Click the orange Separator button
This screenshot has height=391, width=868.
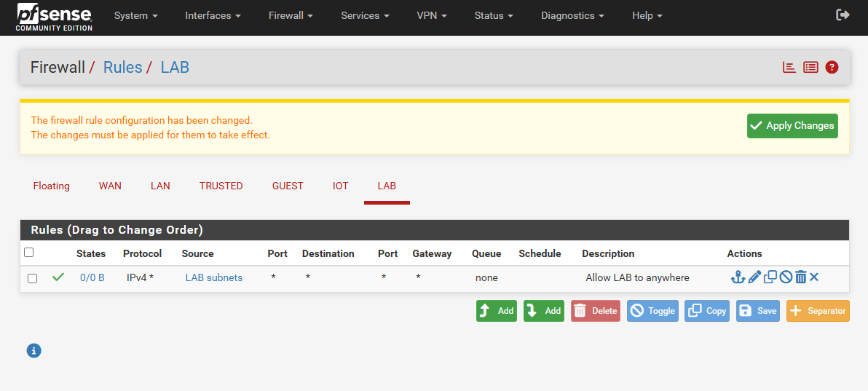818,311
